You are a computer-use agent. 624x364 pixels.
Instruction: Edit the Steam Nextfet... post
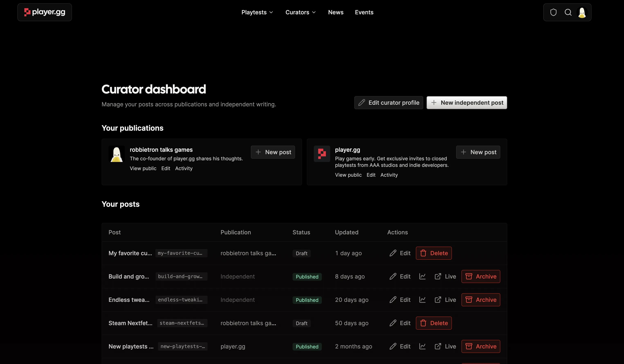400,323
